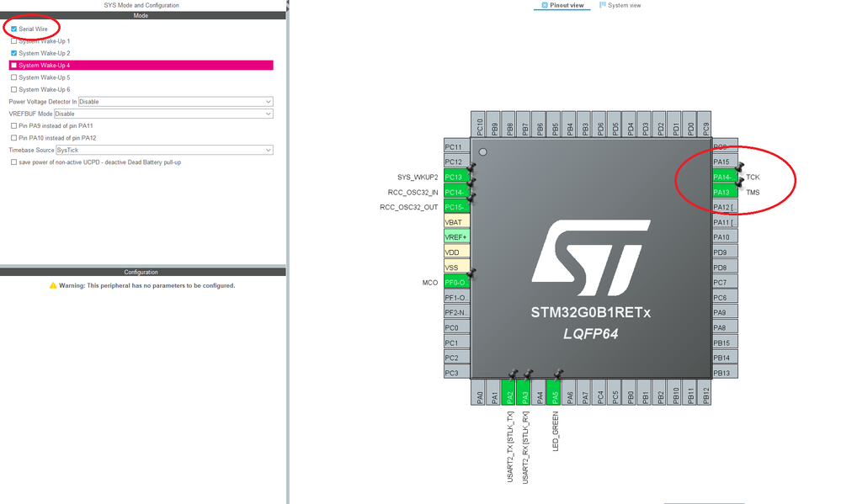The image size is (841, 504).
Task: Select pin PA10 on the right side
Action: point(725,237)
